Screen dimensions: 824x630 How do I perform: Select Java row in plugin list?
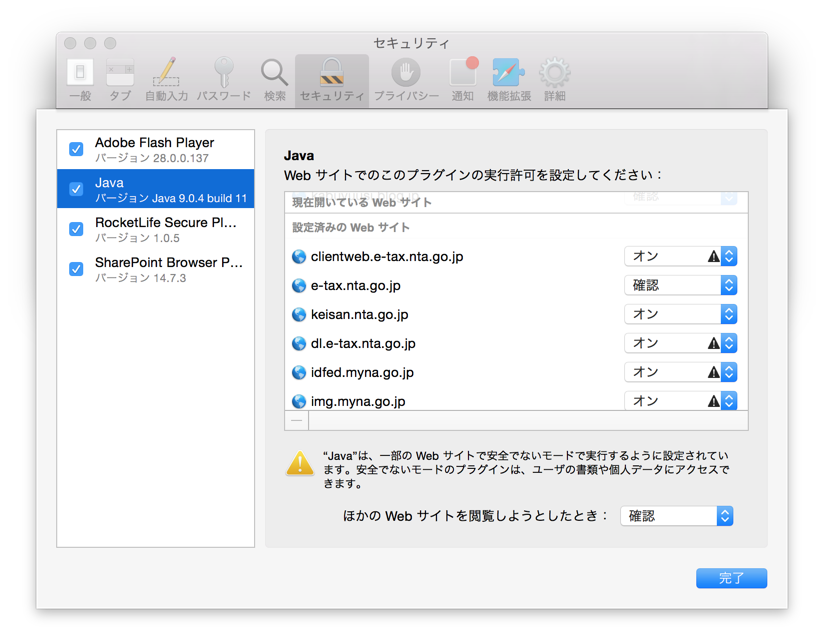tap(156, 189)
